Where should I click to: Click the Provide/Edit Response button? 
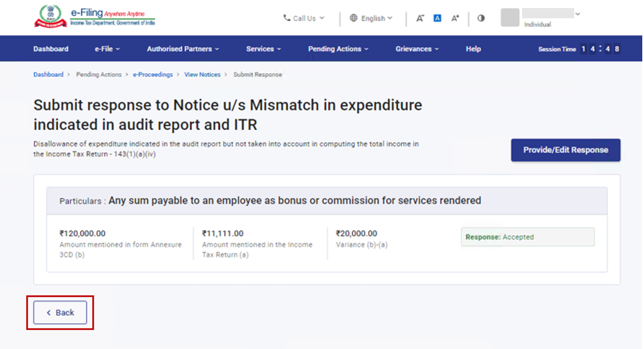566,150
